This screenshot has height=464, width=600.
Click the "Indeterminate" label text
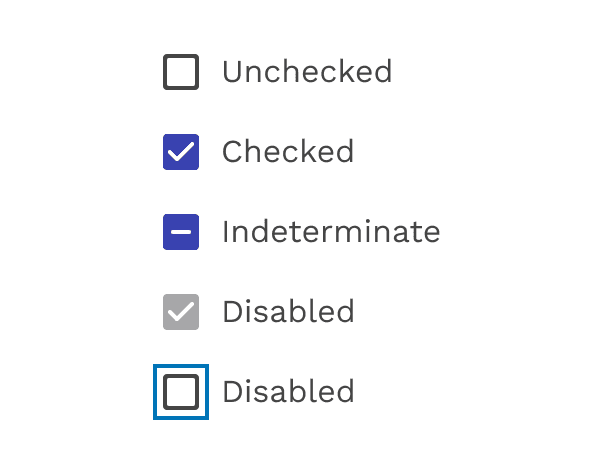[331, 232]
